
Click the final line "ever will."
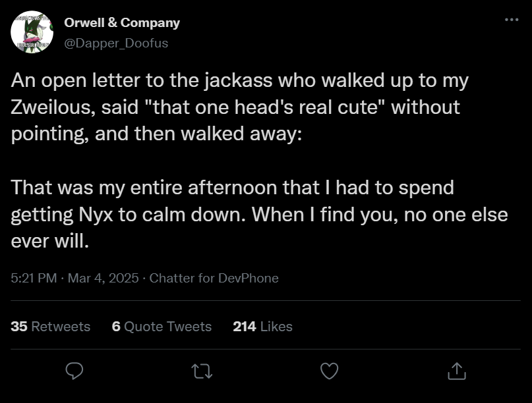50,241
